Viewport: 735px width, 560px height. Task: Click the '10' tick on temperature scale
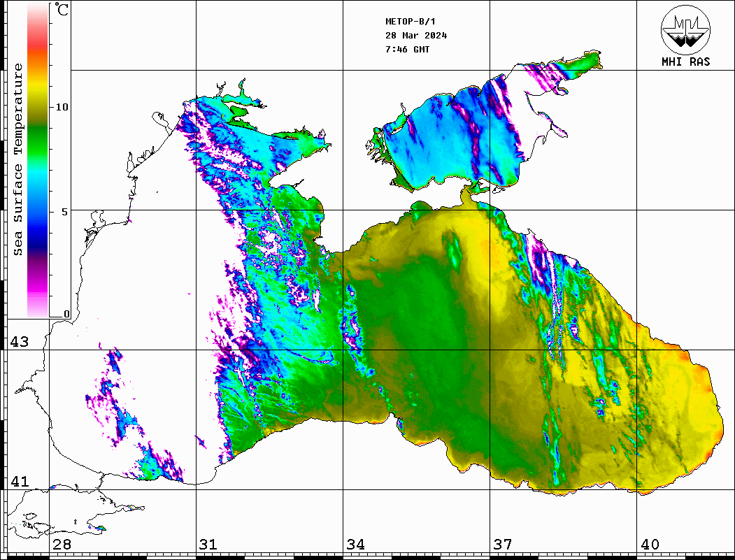click(x=62, y=107)
